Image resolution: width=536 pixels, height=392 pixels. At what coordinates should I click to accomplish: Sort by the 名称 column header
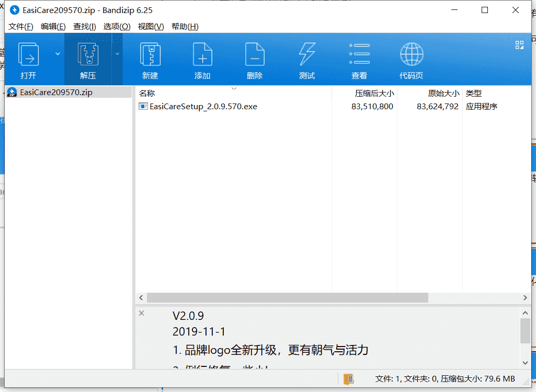pyautogui.click(x=147, y=94)
